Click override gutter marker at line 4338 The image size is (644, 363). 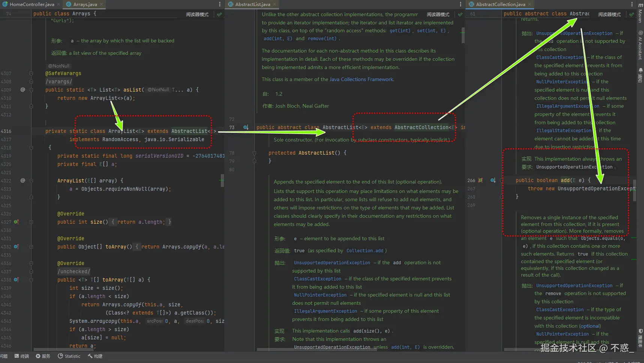point(16,280)
